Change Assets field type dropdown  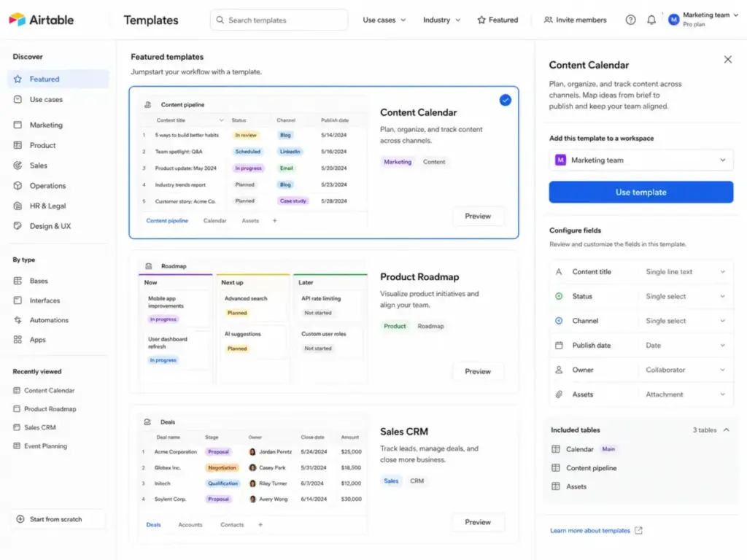click(685, 394)
